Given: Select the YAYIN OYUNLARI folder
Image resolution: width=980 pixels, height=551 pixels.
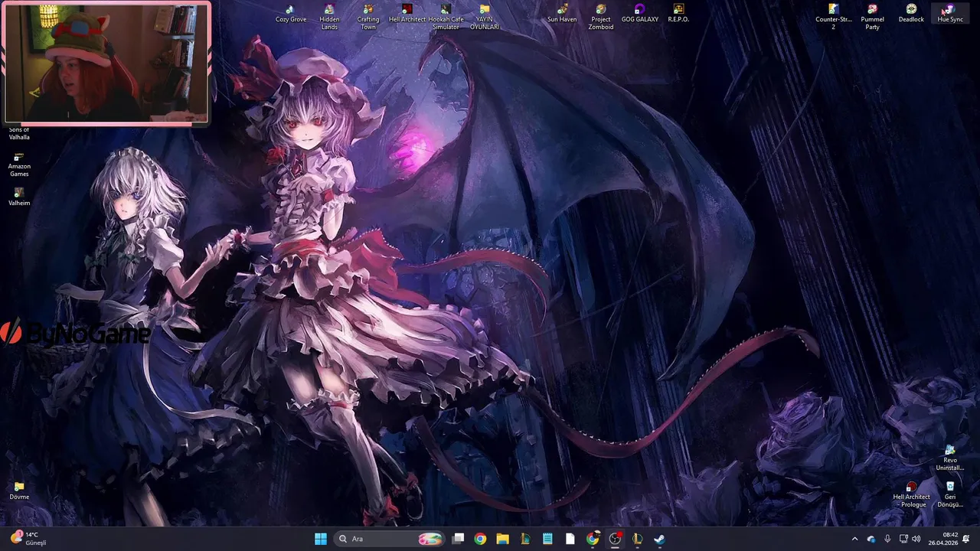Looking at the screenshot, I should click(485, 18).
